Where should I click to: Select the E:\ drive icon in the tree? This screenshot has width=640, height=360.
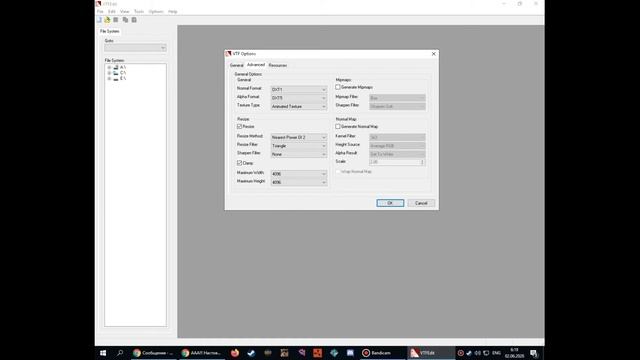(116, 78)
